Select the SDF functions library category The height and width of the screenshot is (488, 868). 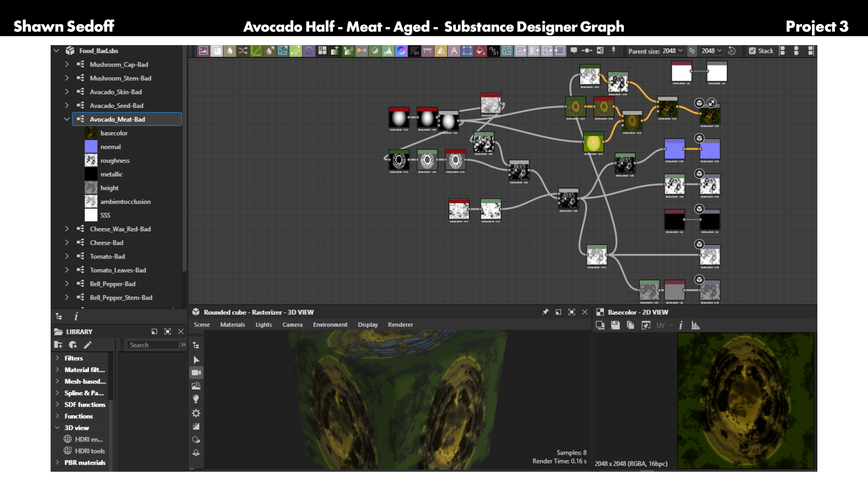tap(85, 404)
